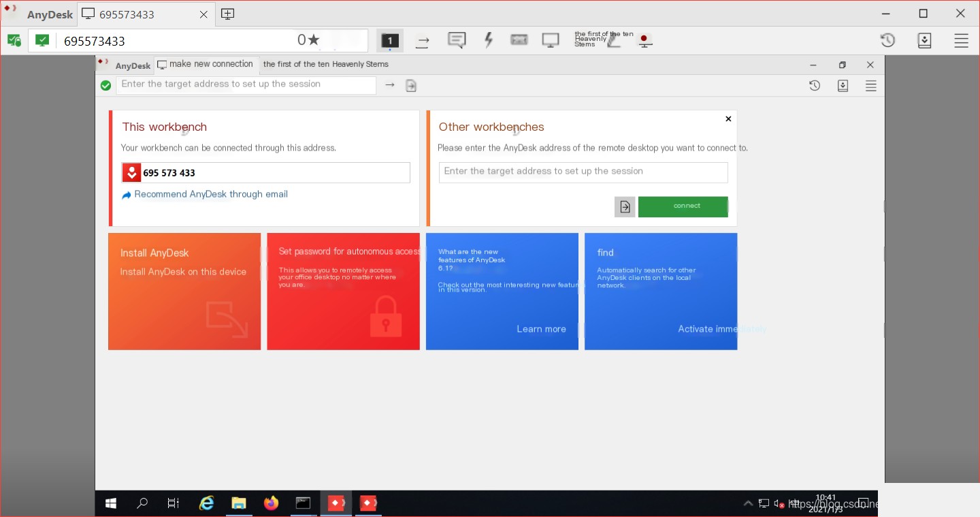The width and height of the screenshot is (980, 517).
Task: Open the address book download icon in outer toolbar
Action: pyautogui.click(x=924, y=40)
